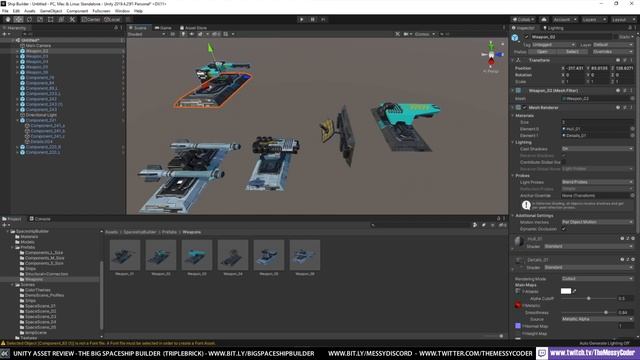Select Main Camera in Hierarchy
Screen dimensions: 640x360
click(x=38, y=46)
